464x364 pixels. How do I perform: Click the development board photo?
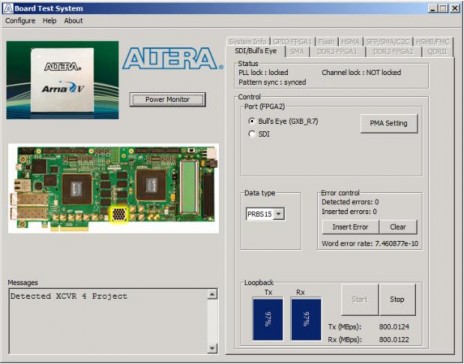(113, 188)
